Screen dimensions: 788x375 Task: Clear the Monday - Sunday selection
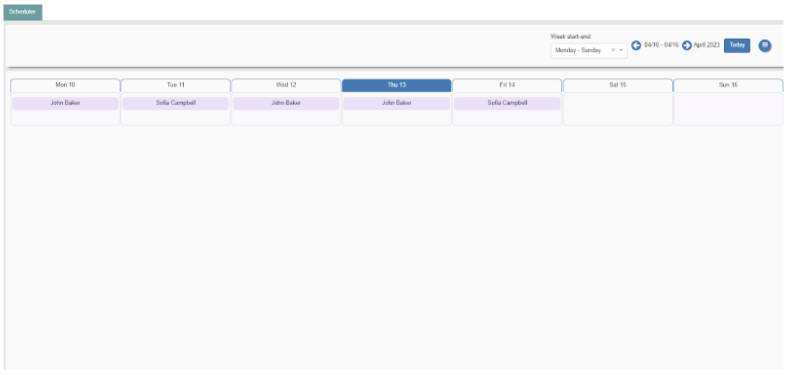pos(613,50)
